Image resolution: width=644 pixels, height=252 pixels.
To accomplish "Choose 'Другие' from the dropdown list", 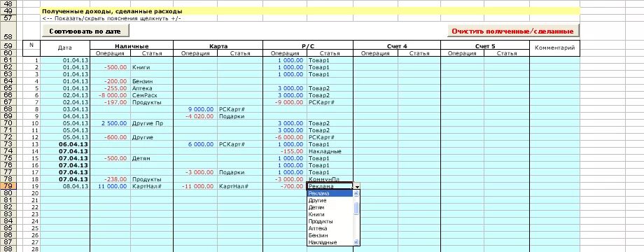I will [330, 200].
